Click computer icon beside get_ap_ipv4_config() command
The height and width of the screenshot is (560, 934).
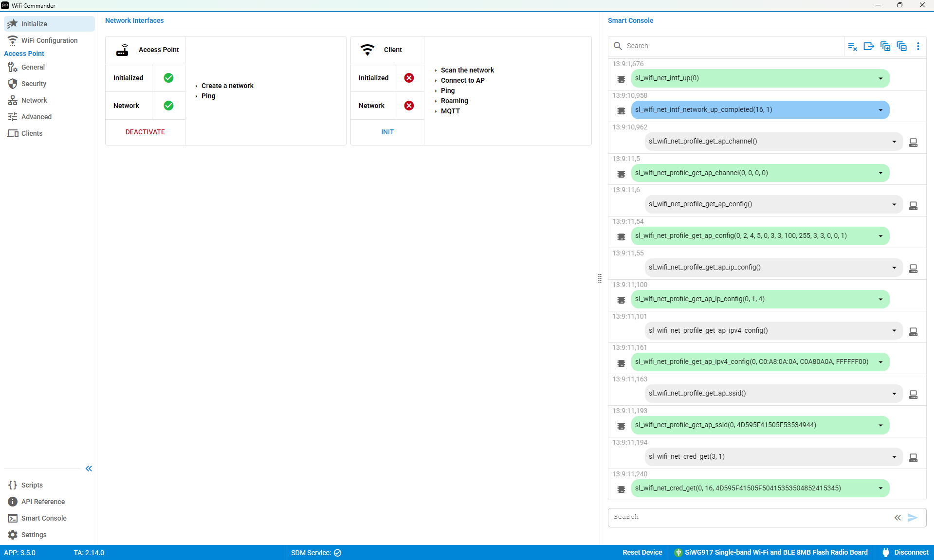[x=914, y=332]
